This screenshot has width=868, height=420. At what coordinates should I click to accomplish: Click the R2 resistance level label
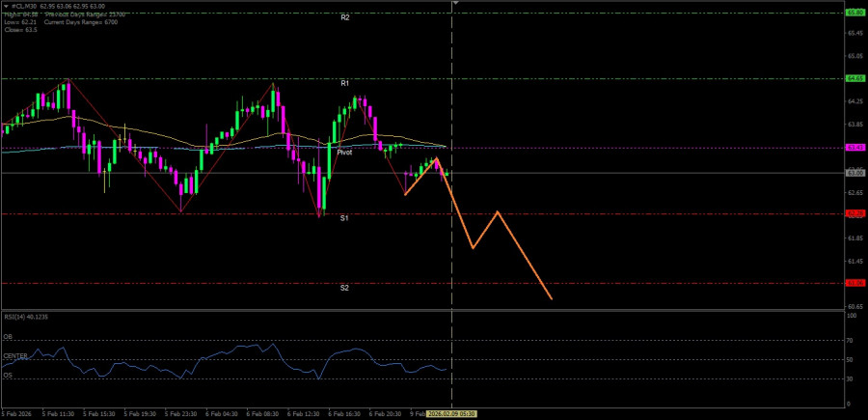344,17
